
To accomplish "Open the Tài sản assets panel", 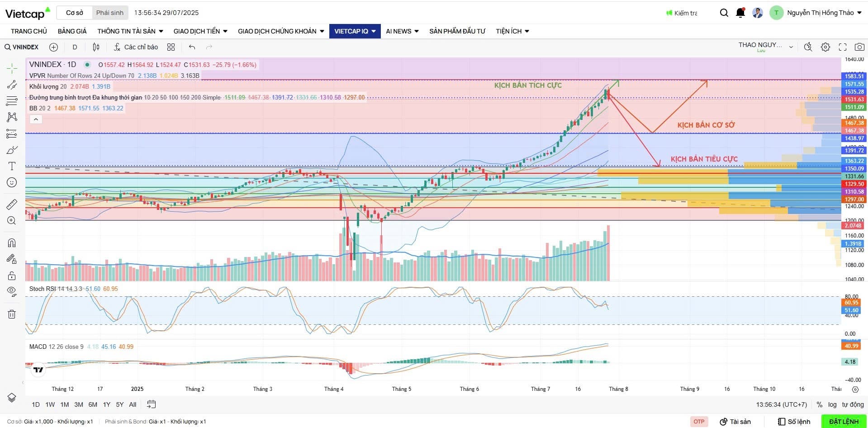I will pos(735,422).
